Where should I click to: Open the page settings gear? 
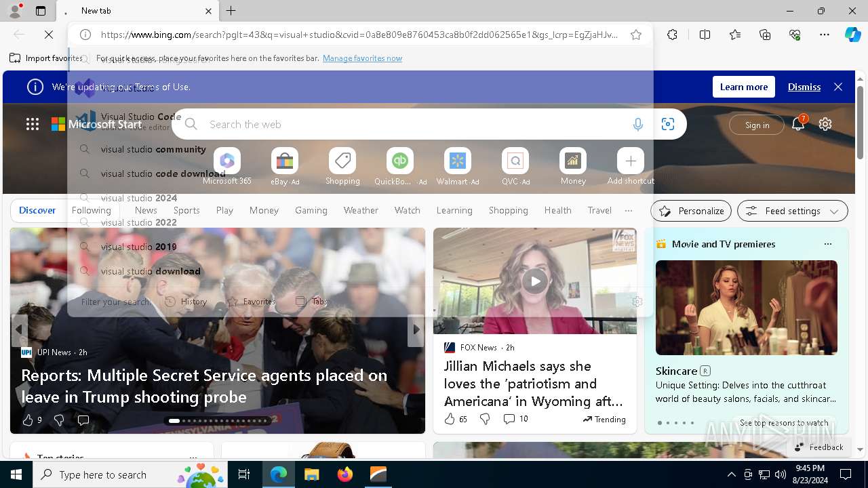point(825,124)
